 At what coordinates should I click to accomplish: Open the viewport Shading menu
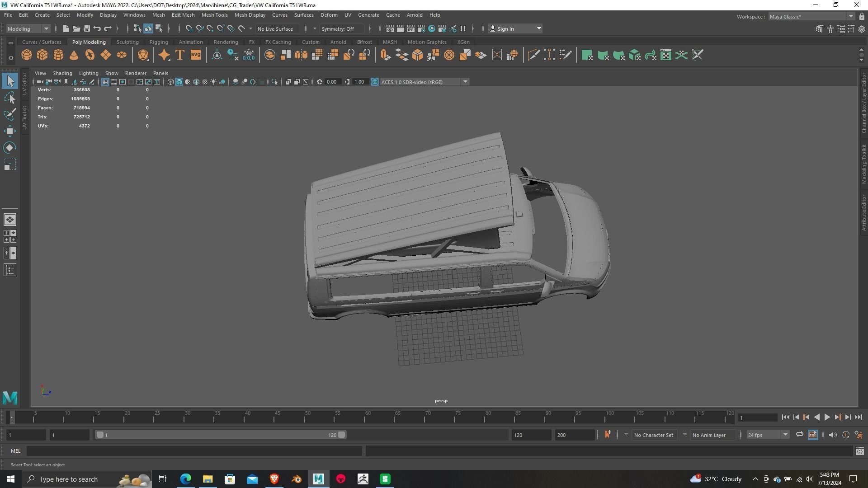tap(62, 73)
